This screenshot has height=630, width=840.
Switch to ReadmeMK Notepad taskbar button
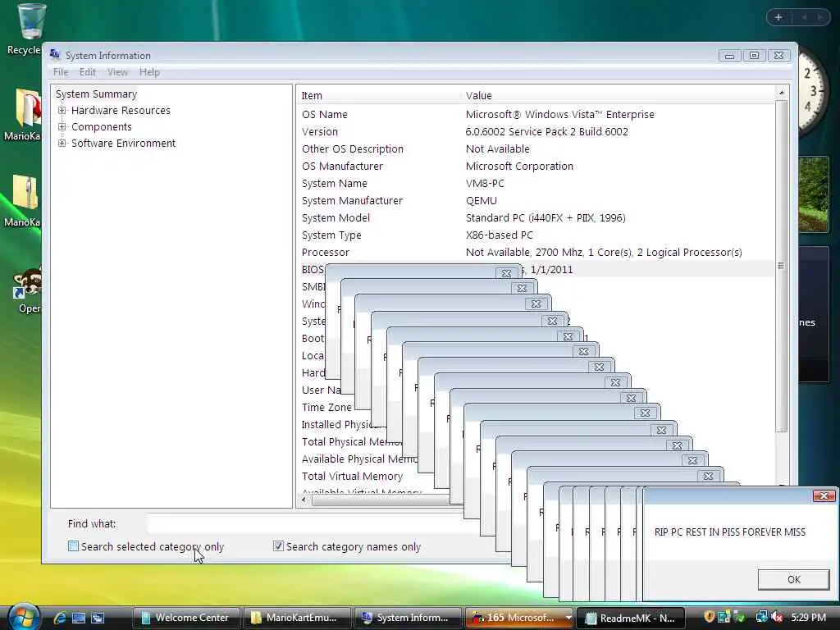(631, 618)
